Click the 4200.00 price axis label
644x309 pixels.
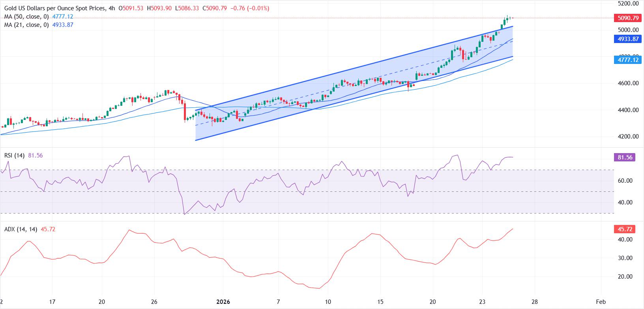627,137
